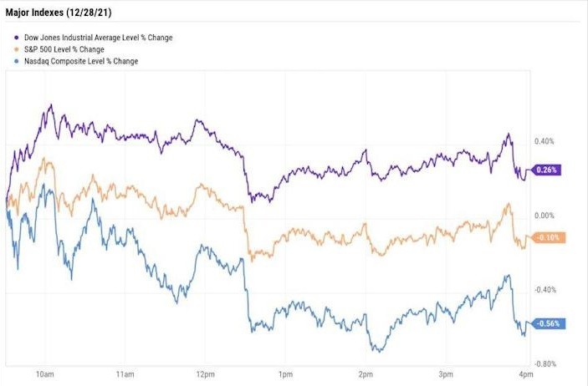Click the 10am time axis label

[x=45, y=373]
